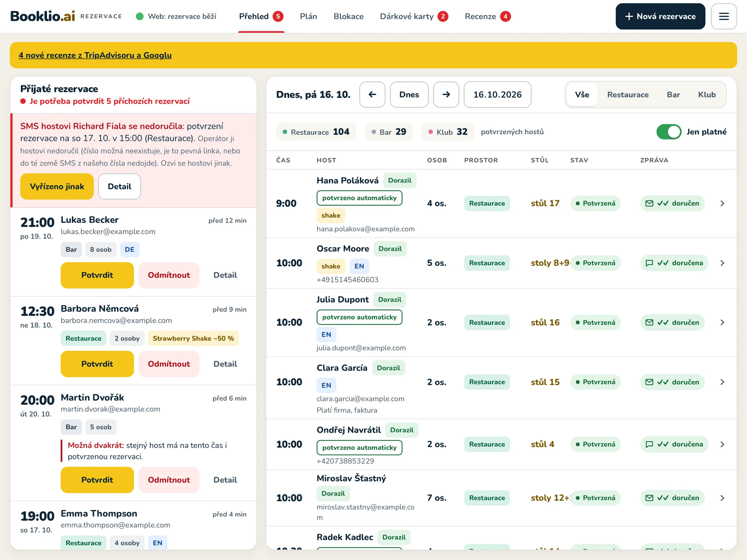
Task: Switch to Plán tab
Action: 308,16
